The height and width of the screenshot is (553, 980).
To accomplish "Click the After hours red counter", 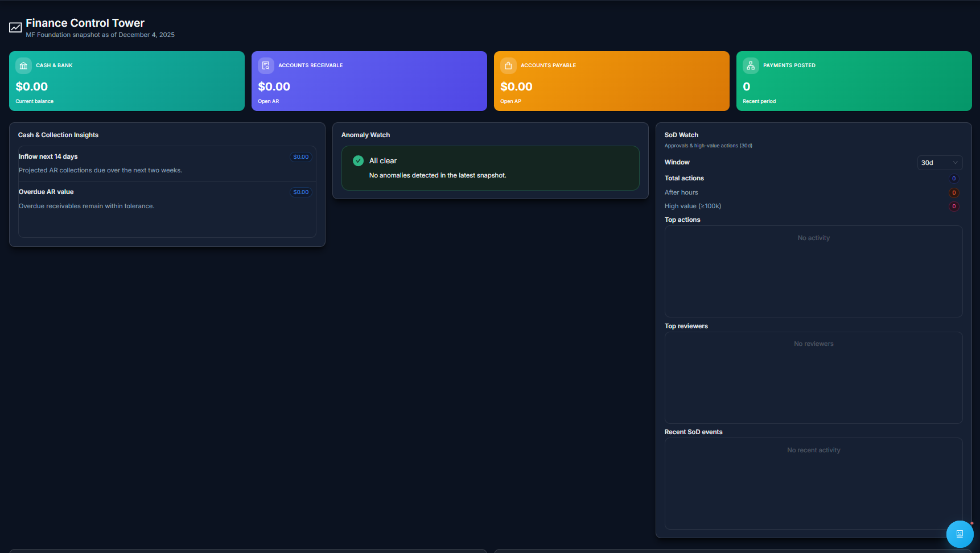I will pyautogui.click(x=954, y=193).
